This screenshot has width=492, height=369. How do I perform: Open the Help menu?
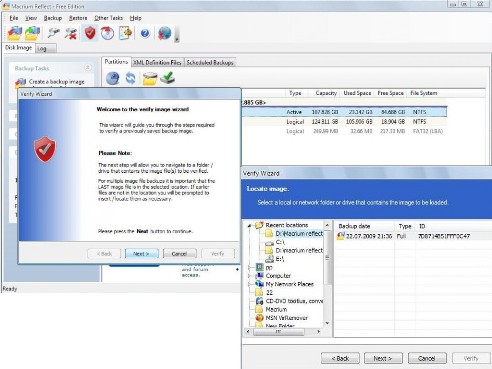point(135,18)
